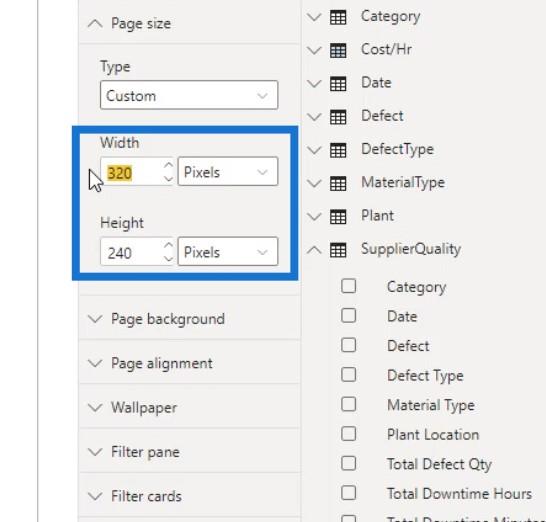The height and width of the screenshot is (522, 546).
Task: Check the Plant Location field checkbox
Action: [349, 434]
